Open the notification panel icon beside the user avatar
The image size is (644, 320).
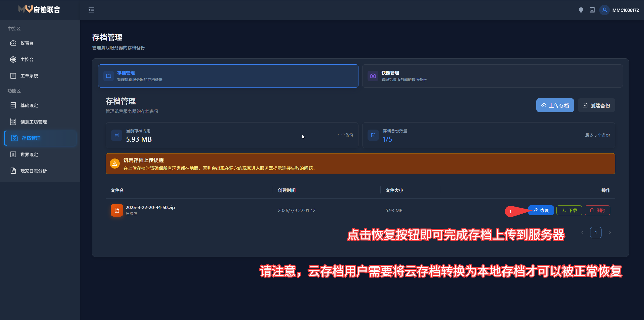[592, 10]
